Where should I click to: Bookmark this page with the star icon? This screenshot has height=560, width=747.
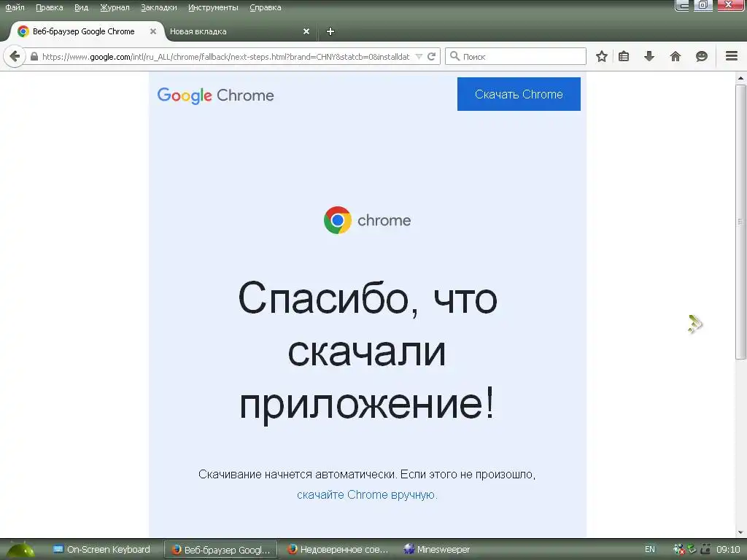tap(602, 57)
